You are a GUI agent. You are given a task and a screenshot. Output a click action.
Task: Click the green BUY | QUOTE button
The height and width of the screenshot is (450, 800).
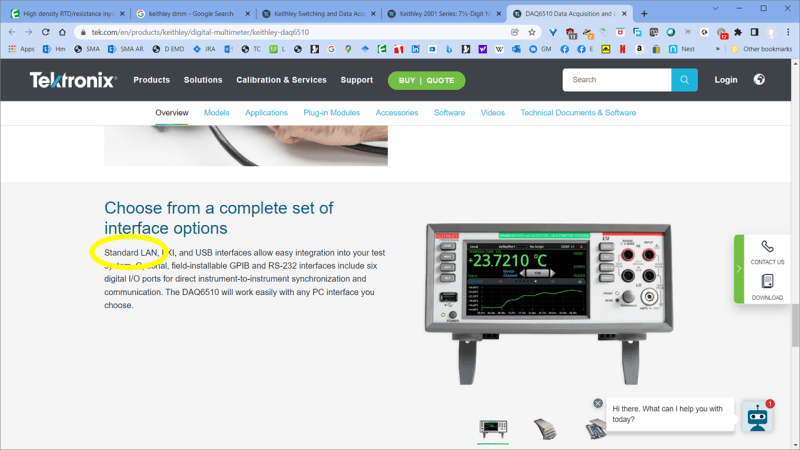pos(427,80)
